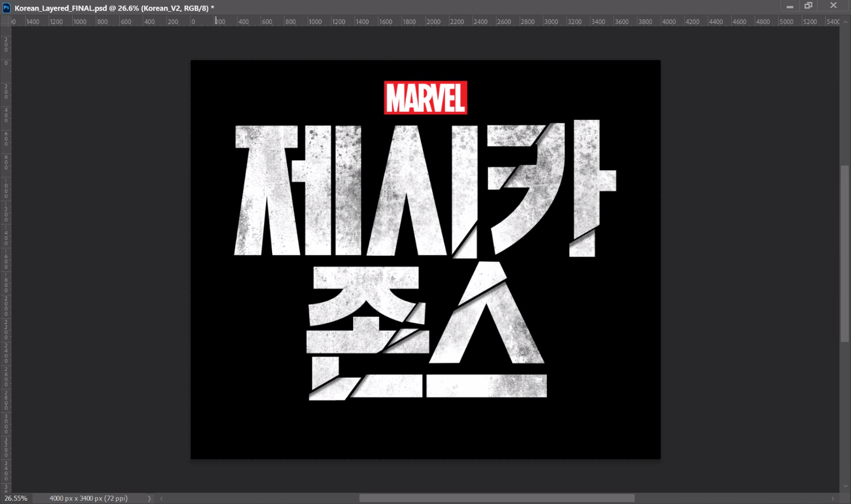Click the Photoshop Ps document icon
The height and width of the screenshot is (504, 851).
coord(7,8)
